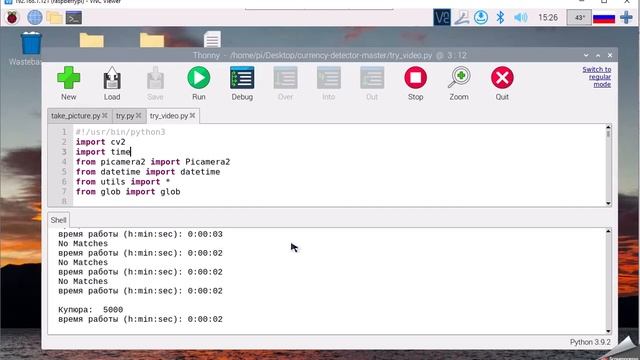Click the Russian flag keyboard layout indicator
The image size is (640, 360).
click(x=604, y=18)
